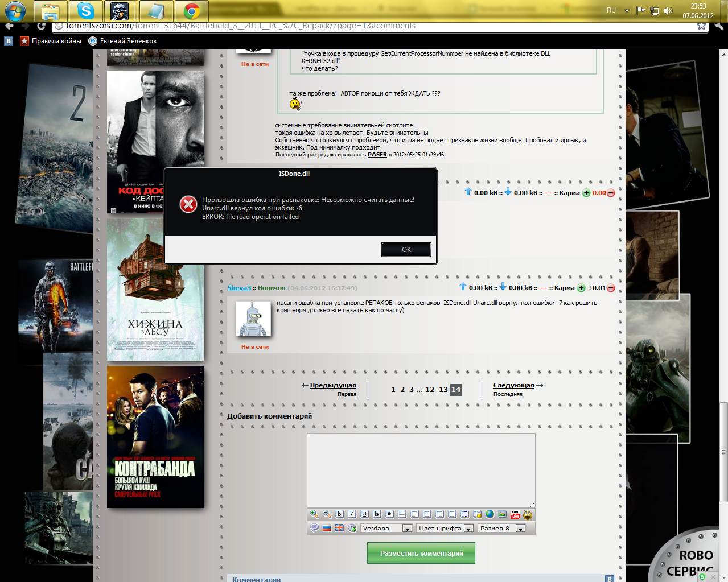Go to the Следующая page link
The width and height of the screenshot is (728, 582).
(x=513, y=385)
